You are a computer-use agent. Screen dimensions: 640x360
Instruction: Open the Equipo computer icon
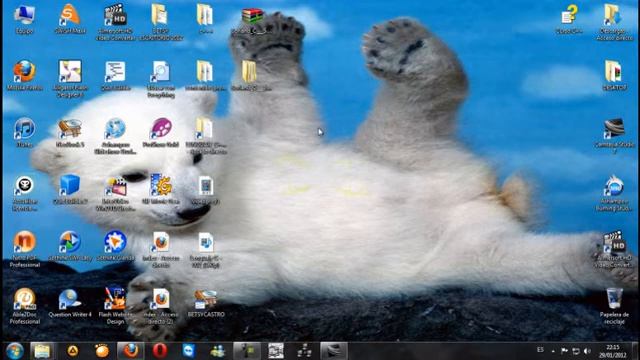[x=24, y=15]
